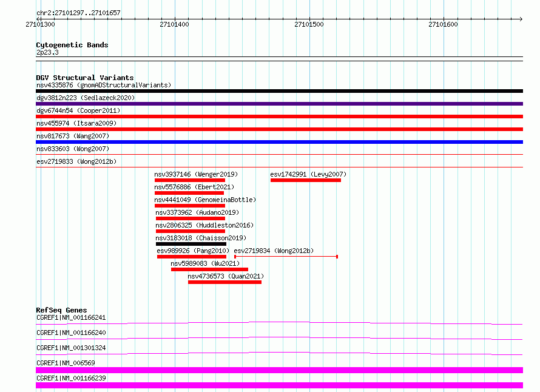Click the dgv6744n54 Cooper2011 red bar
The image size is (540, 392).
[279, 117]
